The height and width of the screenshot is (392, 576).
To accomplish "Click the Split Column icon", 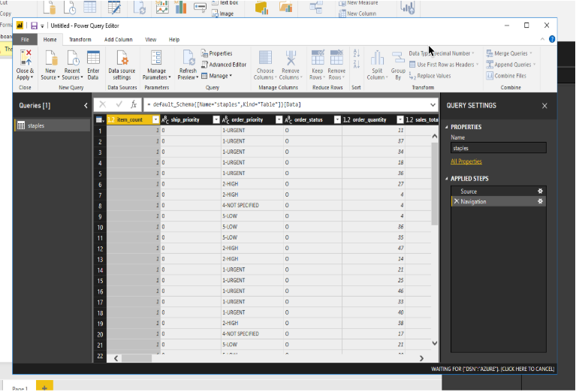I will [x=377, y=58].
